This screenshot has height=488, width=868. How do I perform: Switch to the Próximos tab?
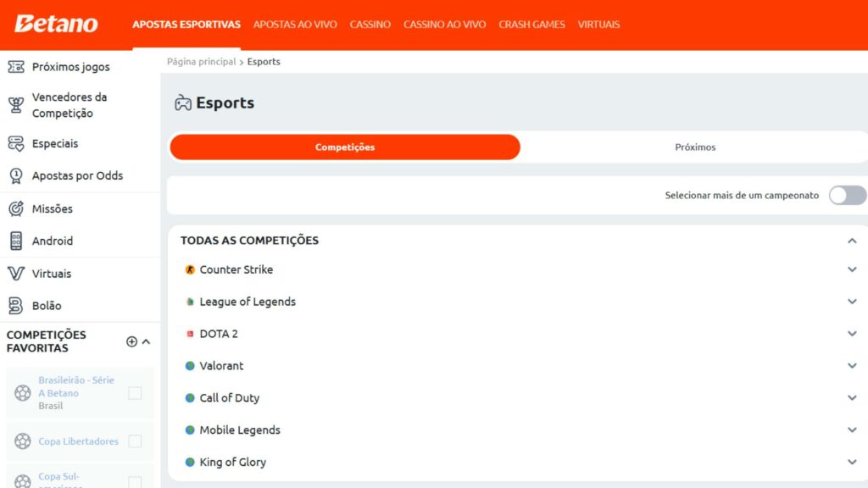pos(695,147)
